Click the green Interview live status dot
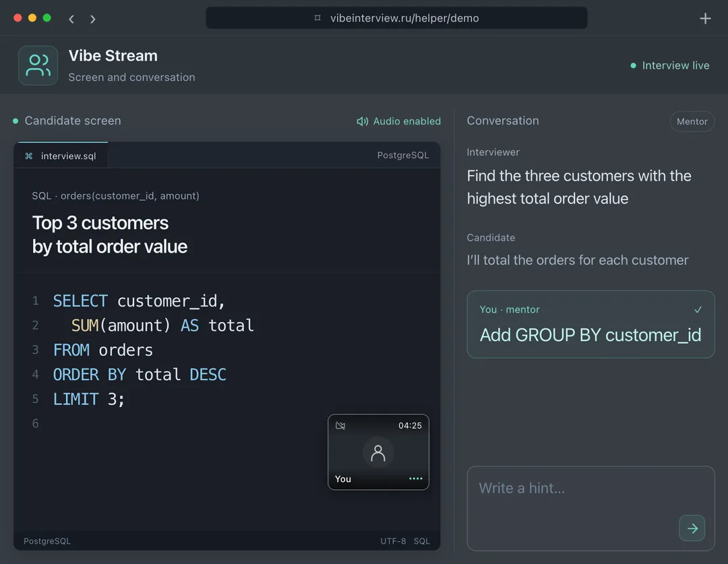 [x=633, y=65]
